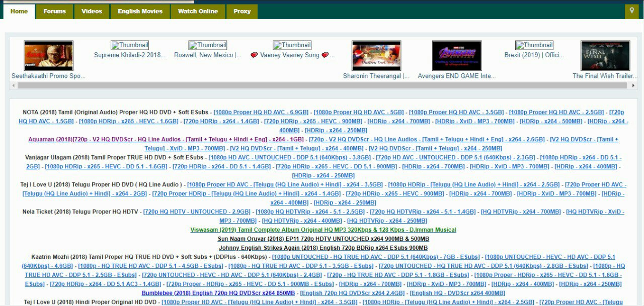Open Aquaman V2 HQ DVDScr x264 400MB link

296,149
